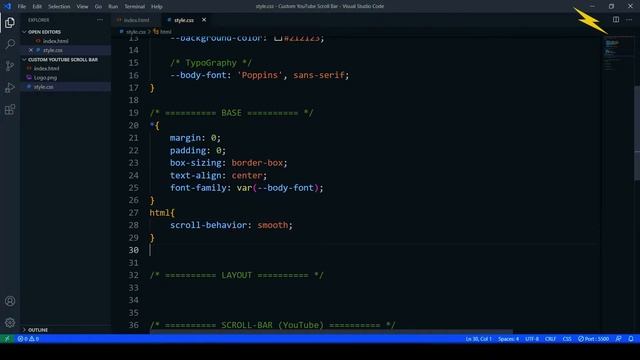This screenshot has width=640, height=360.
Task: Select style.css in project folder
Action: click(x=43, y=87)
